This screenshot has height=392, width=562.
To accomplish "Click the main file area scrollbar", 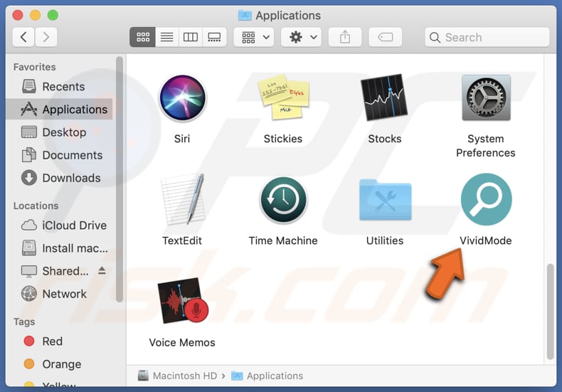I will pos(550,312).
